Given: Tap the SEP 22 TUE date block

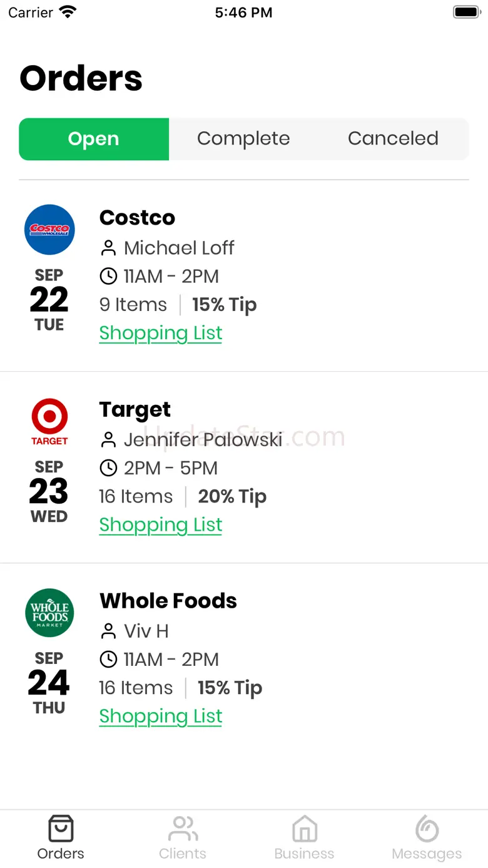Looking at the screenshot, I should tap(49, 300).
